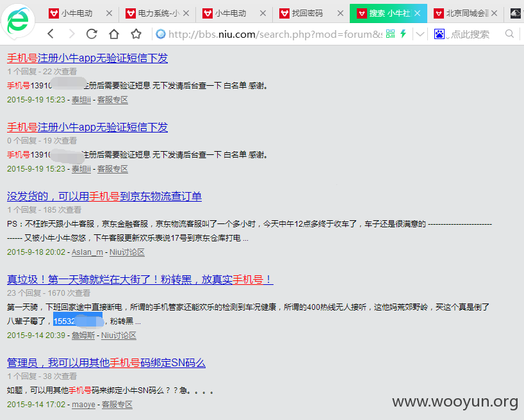
Task: Click the 0 个回复 - 19 次查看 text
Action: tap(42, 141)
